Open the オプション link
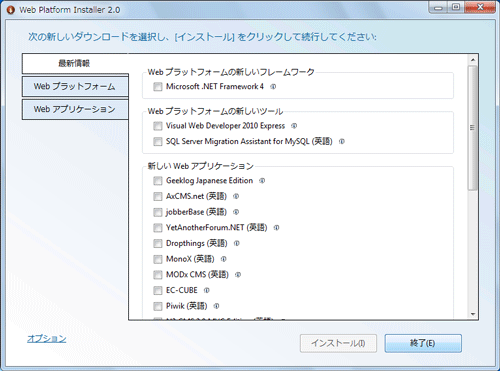The height and width of the screenshot is (371, 500). pos(47,339)
